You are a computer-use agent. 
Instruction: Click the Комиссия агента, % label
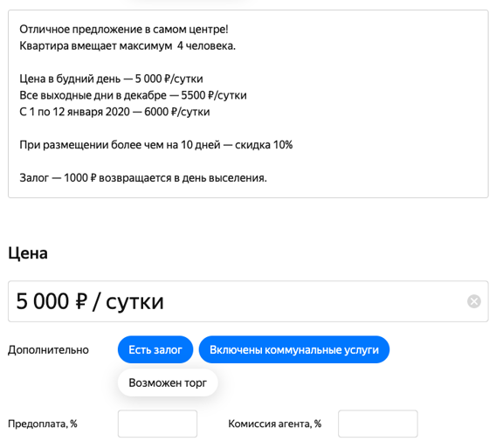tap(274, 424)
